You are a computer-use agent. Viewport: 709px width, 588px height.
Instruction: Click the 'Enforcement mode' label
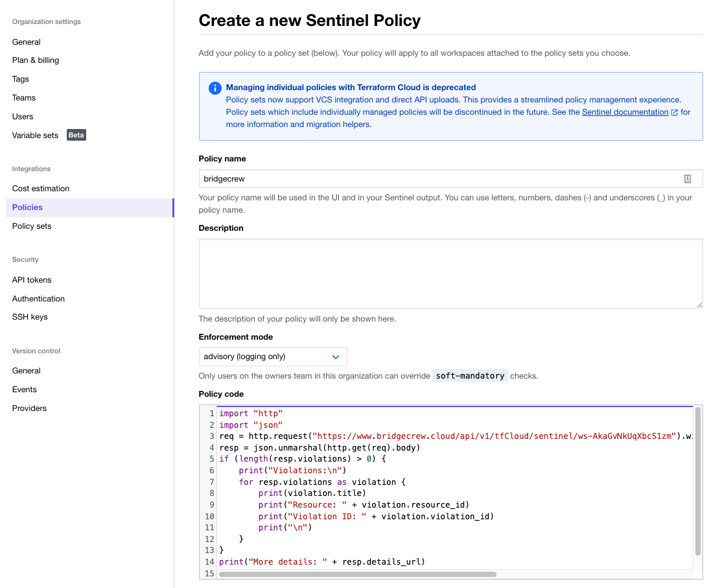click(236, 337)
